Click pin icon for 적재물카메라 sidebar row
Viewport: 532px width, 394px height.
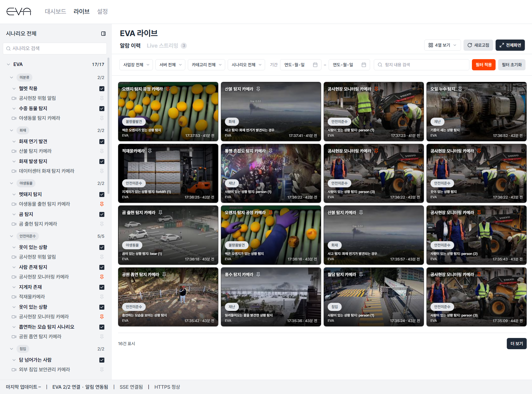[102, 297]
